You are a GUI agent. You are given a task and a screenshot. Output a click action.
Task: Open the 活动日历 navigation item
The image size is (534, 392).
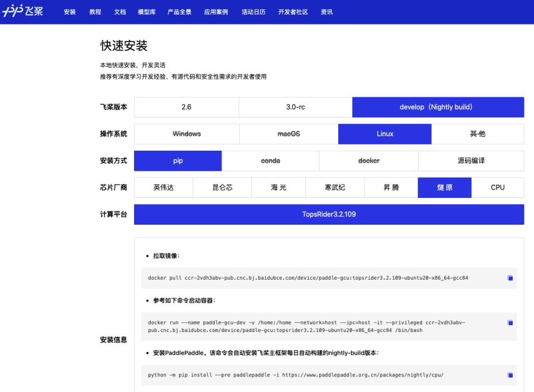(254, 12)
